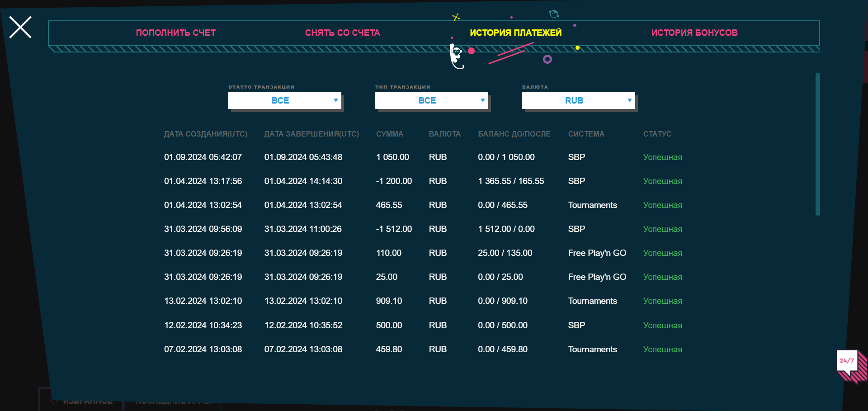Image resolution: width=868 pixels, height=411 pixels.
Task: Click Free Play'n GO in the 110.00 row
Action: (x=597, y=253)
